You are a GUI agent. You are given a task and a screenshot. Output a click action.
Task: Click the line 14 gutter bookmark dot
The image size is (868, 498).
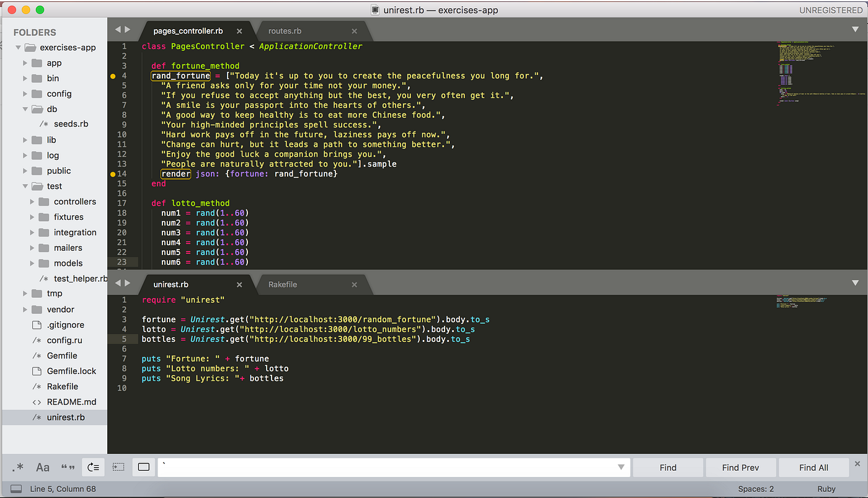pyautogui.click(x=113, y=175)
